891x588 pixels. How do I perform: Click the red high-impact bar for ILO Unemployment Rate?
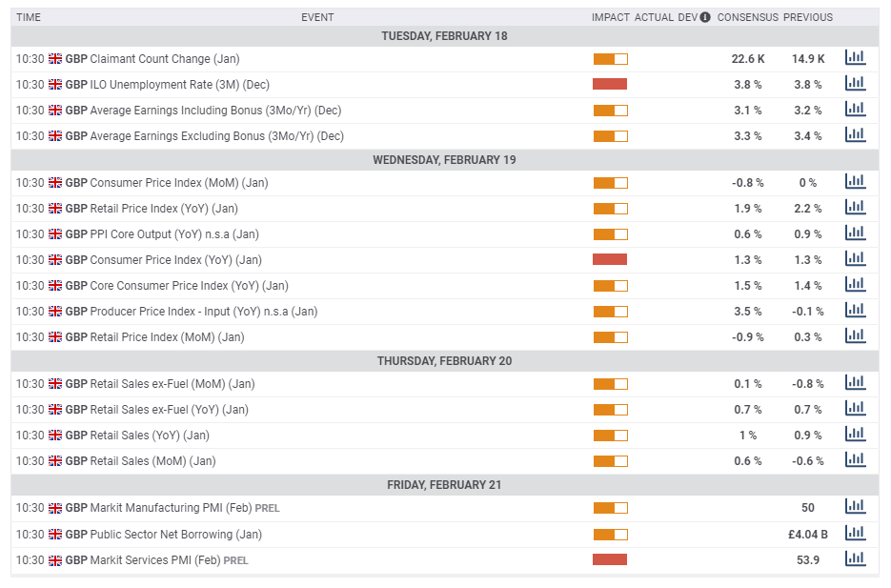coord(611,83)
